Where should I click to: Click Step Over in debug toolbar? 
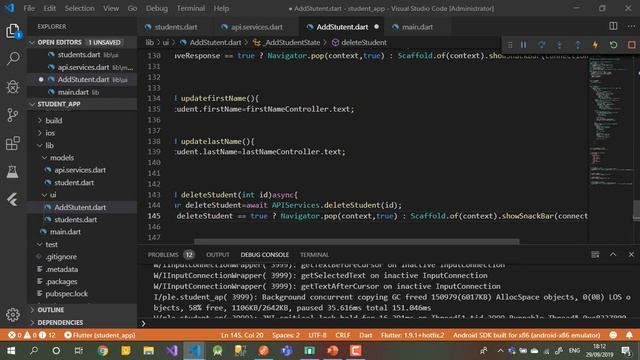coord(542,45)
